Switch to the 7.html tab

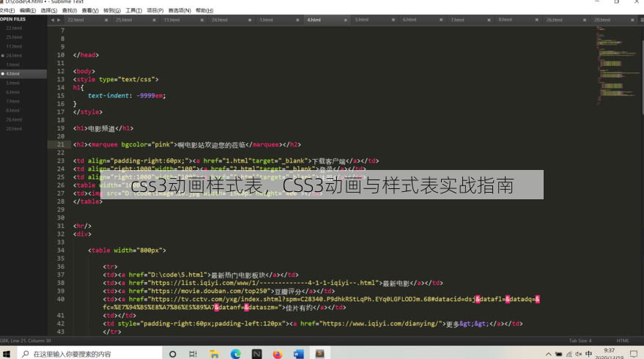pyautogui.click(x=457, y=20)
